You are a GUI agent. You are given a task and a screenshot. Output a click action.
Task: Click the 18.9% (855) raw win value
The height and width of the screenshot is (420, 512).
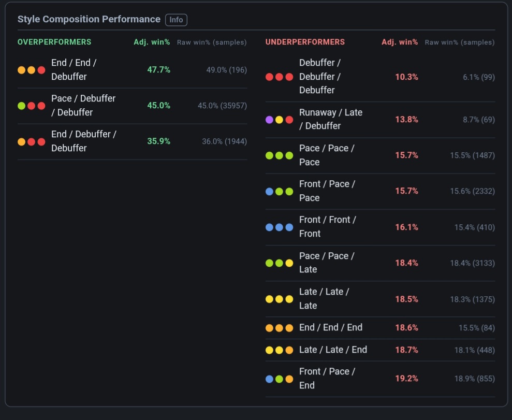[475, 379]
